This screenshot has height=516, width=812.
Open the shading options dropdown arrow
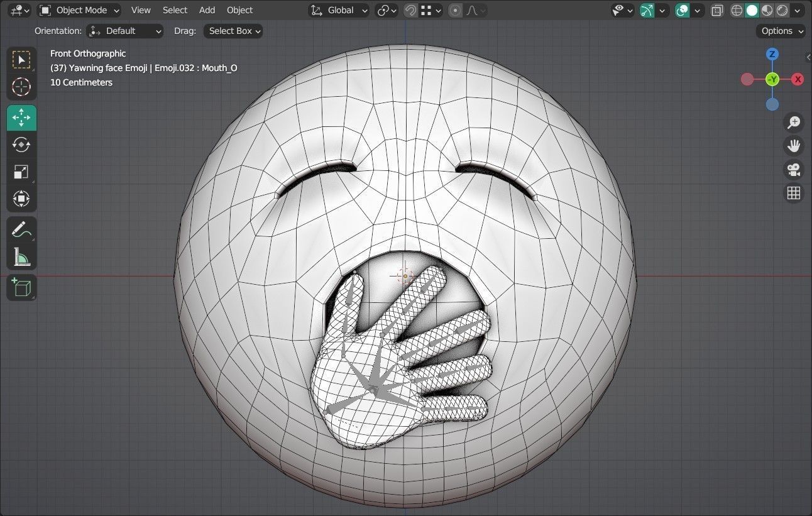tap(798, 10)
